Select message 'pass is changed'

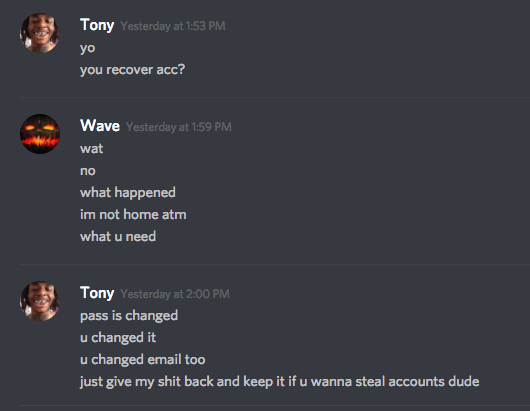click(129, 316)
